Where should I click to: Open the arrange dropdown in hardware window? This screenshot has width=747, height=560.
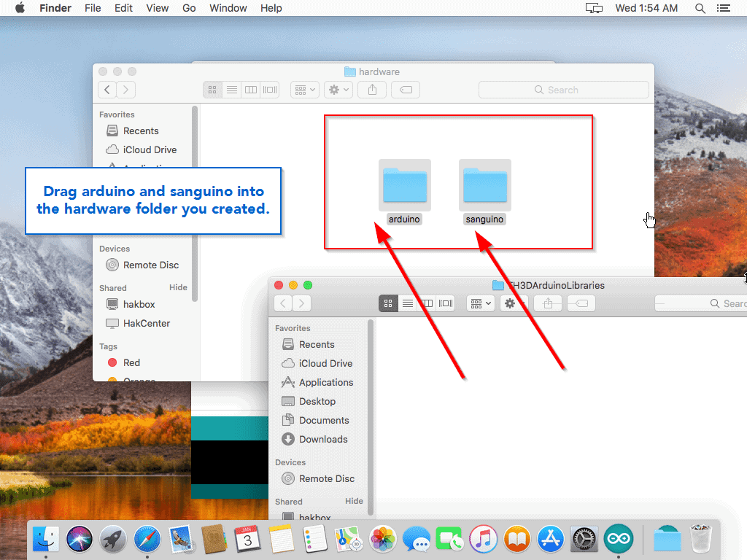tap(305, 90)
